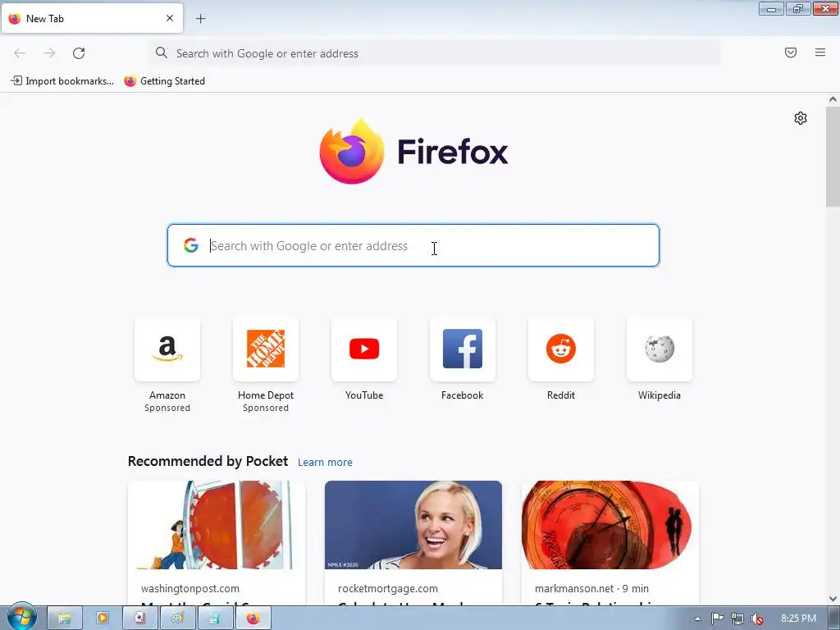Open Windows Media Player from taskbar
Image resolution: width=840 pixels, height=630 pixels.
[103, 619]
